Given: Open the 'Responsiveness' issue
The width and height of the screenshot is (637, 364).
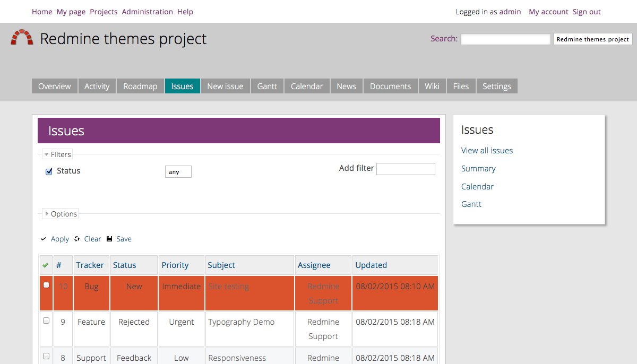Looking at the screenshot, I should coord(237,358).
